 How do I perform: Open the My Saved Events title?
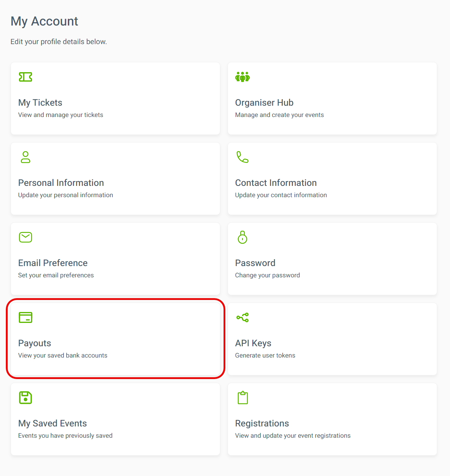[53, 424]
